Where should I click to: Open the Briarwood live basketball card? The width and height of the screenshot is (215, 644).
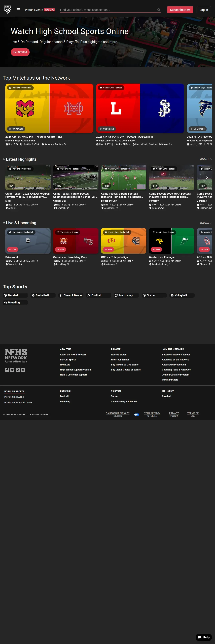coord(28,241)
